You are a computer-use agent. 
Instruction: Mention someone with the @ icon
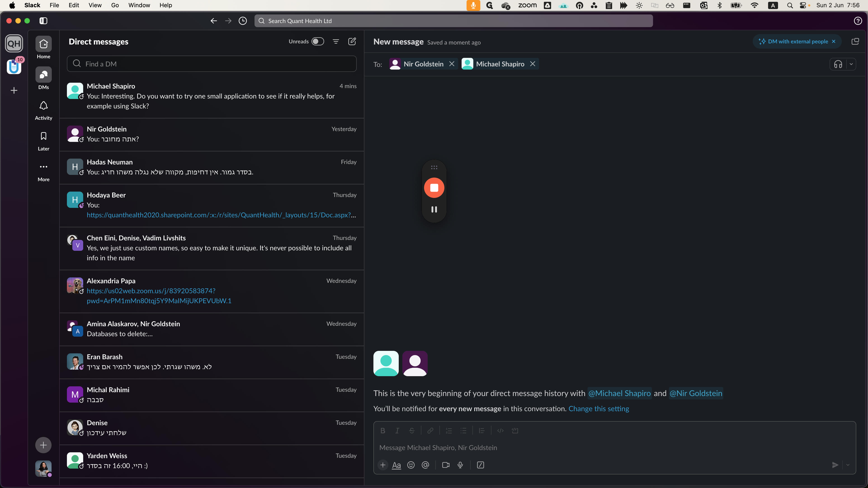426,465
